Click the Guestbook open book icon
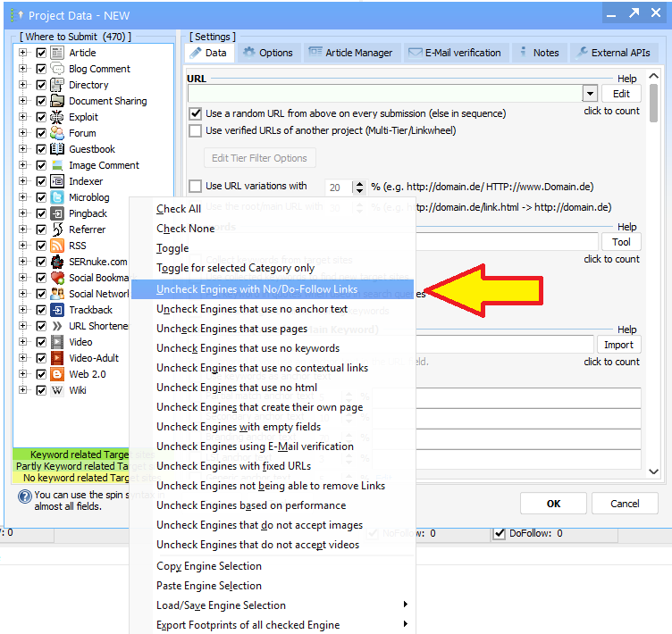This screenshot has width=672, height=634. 57,149
